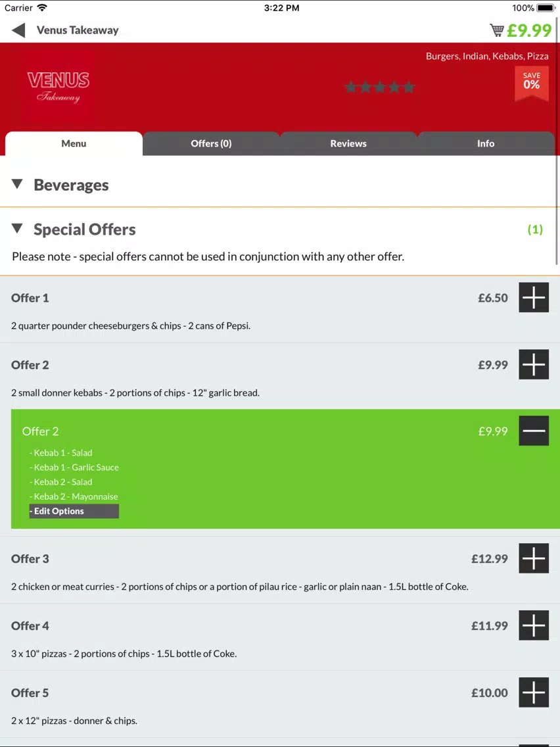Viewport: 560px width, 747px height.
Task: Click the £12.99 price
Action: (490, 558)
